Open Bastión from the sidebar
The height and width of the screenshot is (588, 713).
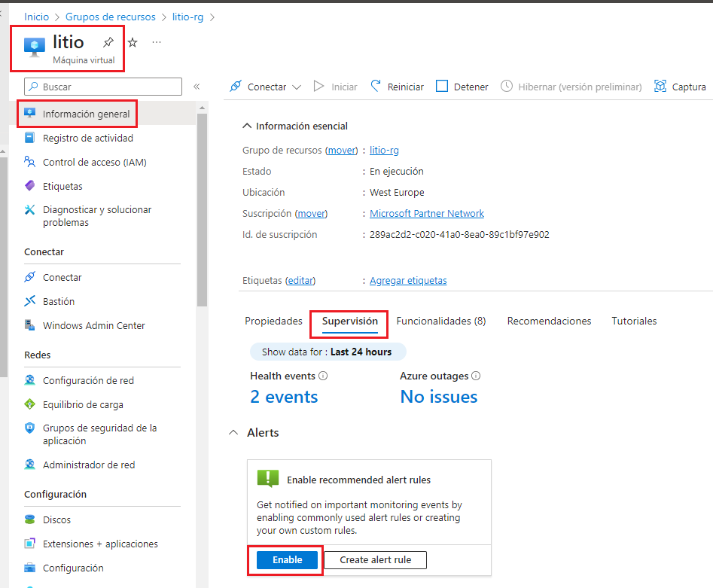[x=62, y=300]
